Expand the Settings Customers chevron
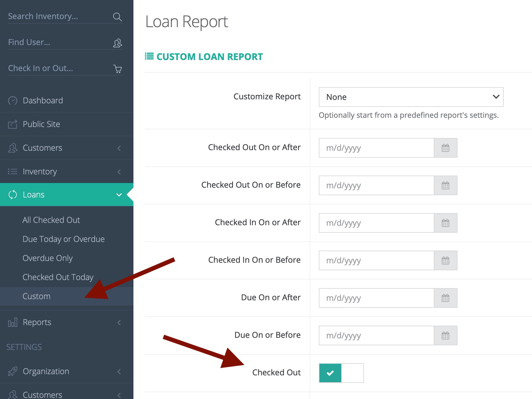This screenshot has height=399, width=532. 119,395
